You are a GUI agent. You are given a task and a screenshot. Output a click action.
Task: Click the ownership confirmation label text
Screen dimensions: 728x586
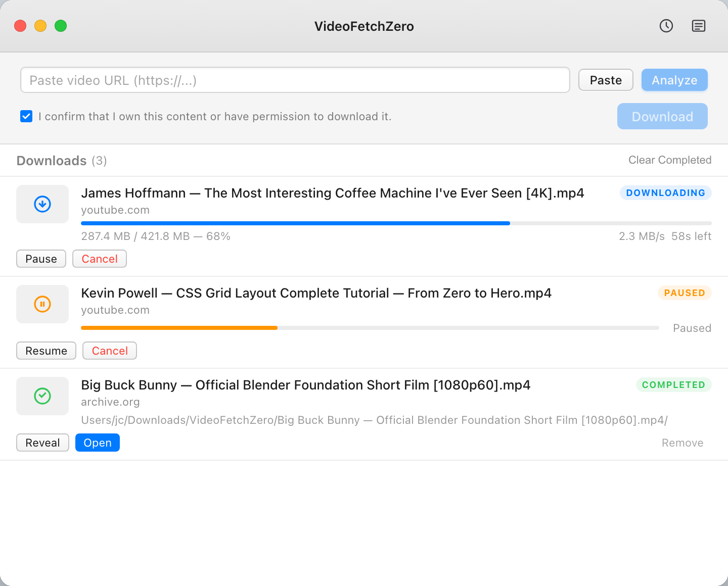[215, 117]
